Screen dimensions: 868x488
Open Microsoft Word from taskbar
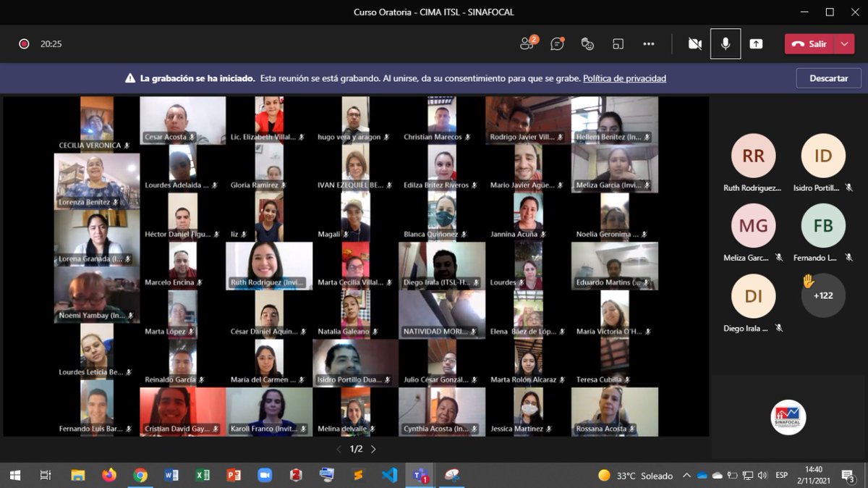[x=171, y=475]
